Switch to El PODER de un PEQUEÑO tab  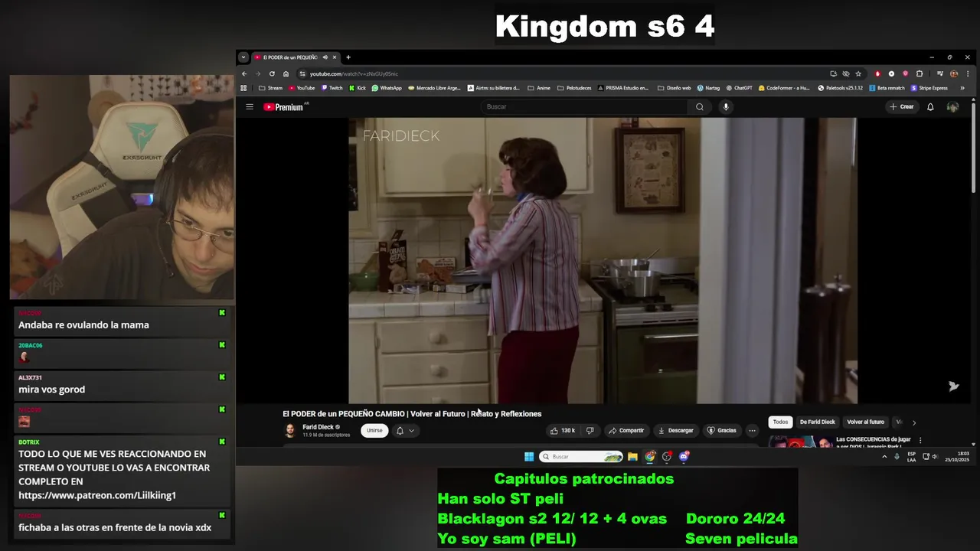pyautogui.click(x=290, y=57)
